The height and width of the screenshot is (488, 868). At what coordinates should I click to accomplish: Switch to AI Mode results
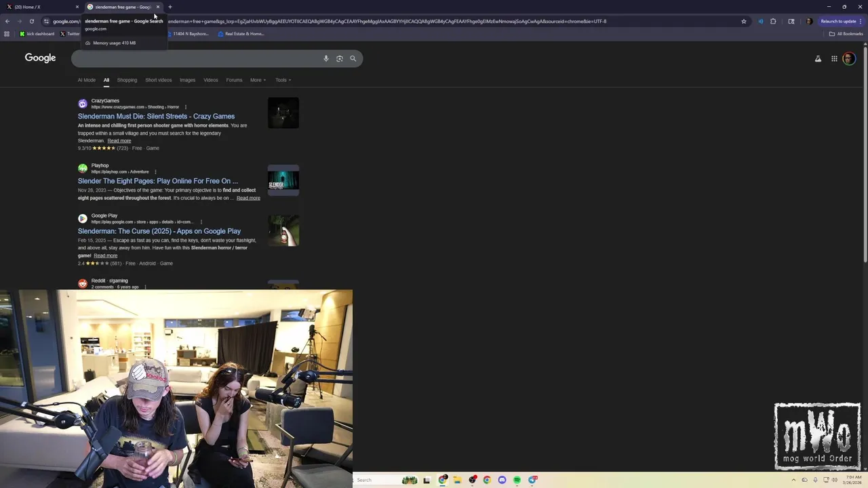point(87,80)
